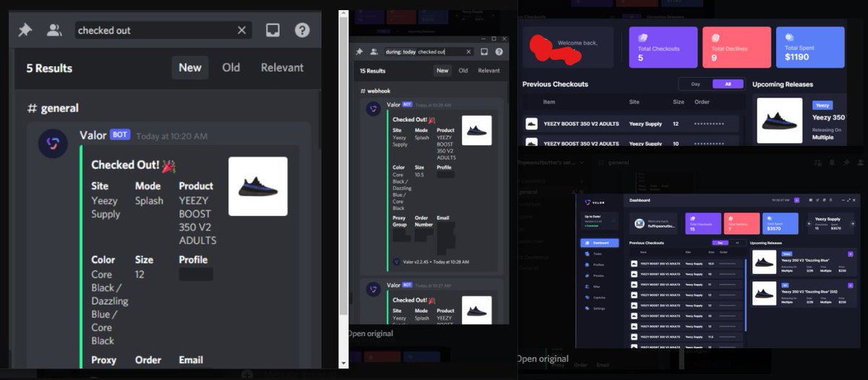Open Profiles in the Valor sidebar
This screenshot has width=868, height=380.
click(596, 264)
